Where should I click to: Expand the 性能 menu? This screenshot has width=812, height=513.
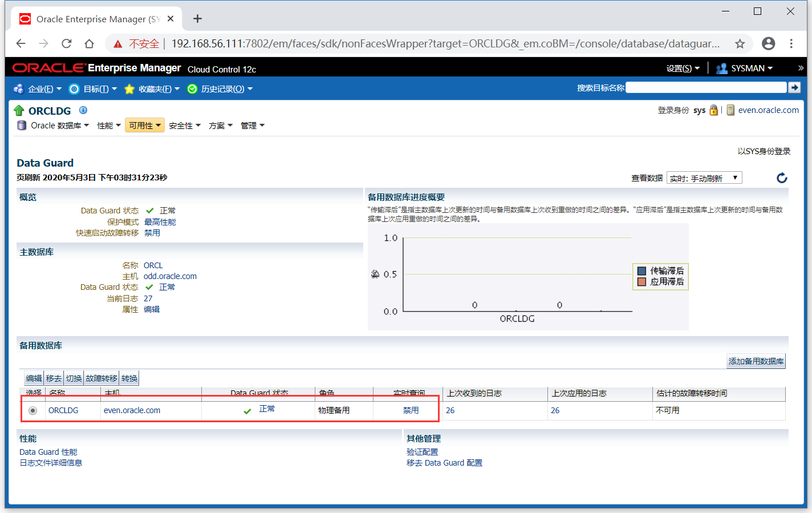coord(109,126)
